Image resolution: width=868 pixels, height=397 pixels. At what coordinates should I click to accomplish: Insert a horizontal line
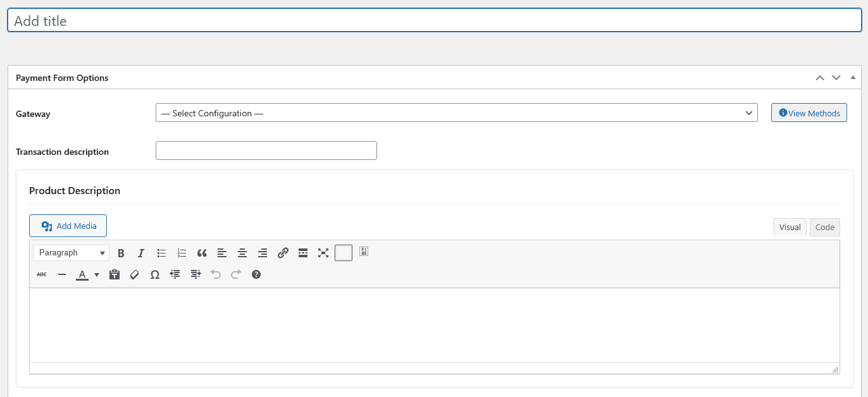click(61, 274)
